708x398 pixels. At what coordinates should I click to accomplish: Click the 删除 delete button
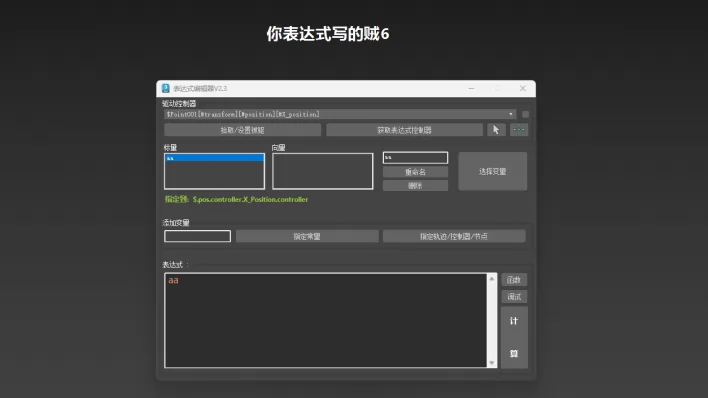coord(415,186)
